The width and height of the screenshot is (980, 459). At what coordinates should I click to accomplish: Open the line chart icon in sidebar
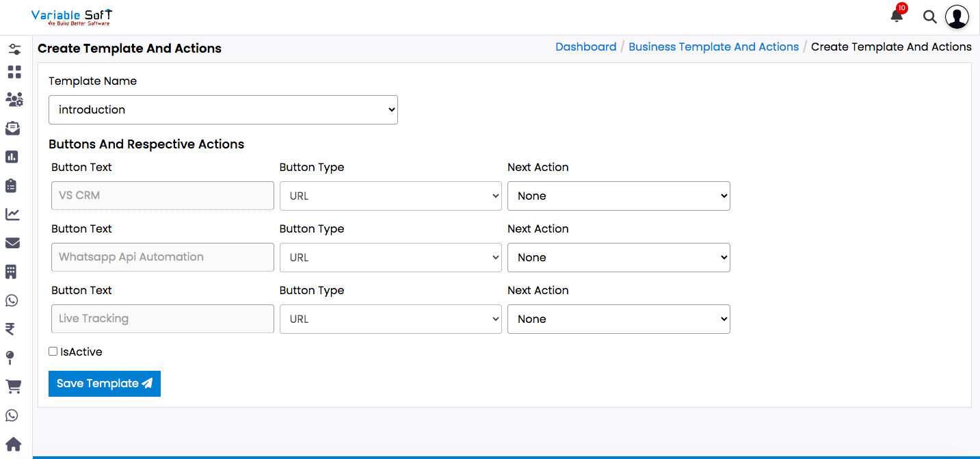pos(13,215)
